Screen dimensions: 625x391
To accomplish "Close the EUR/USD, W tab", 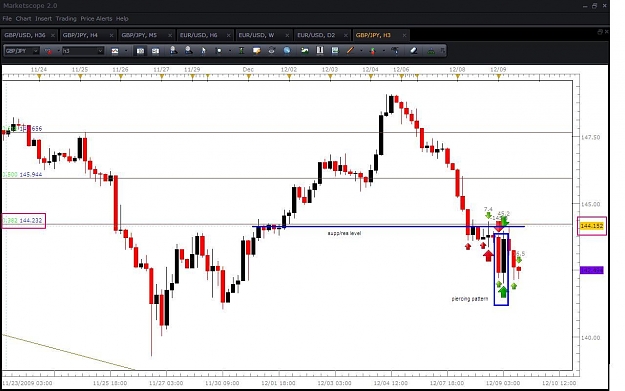I will point(287,35).
